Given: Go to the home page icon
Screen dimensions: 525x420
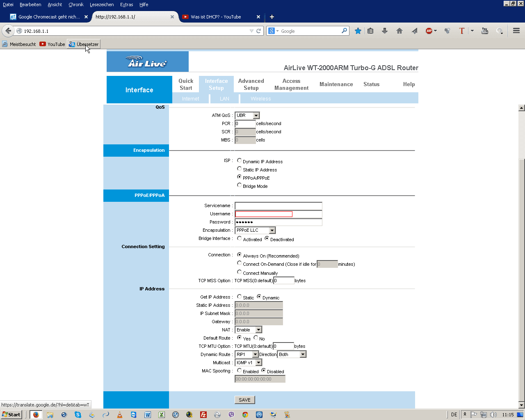Looking at the screenshot, I should pos(399,31).
